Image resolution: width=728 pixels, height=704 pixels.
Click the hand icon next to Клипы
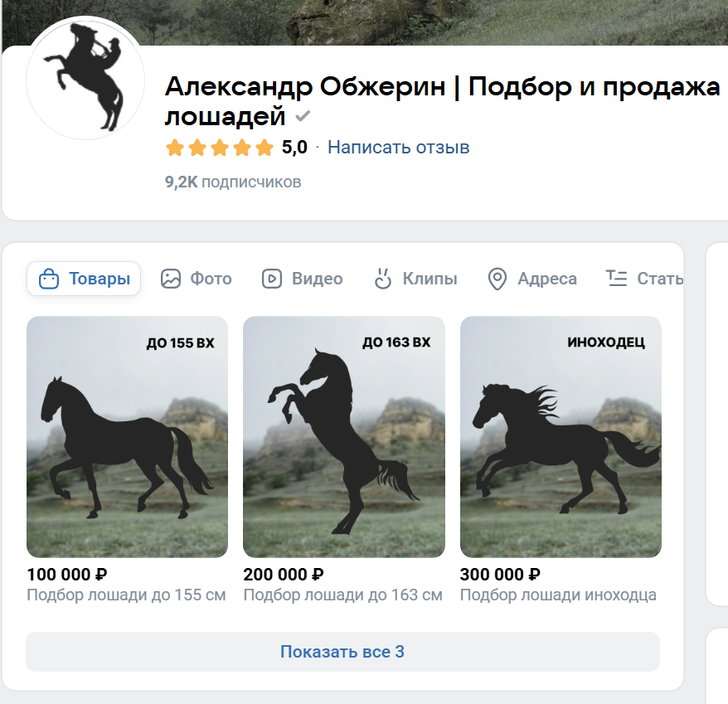coord(382,279)
